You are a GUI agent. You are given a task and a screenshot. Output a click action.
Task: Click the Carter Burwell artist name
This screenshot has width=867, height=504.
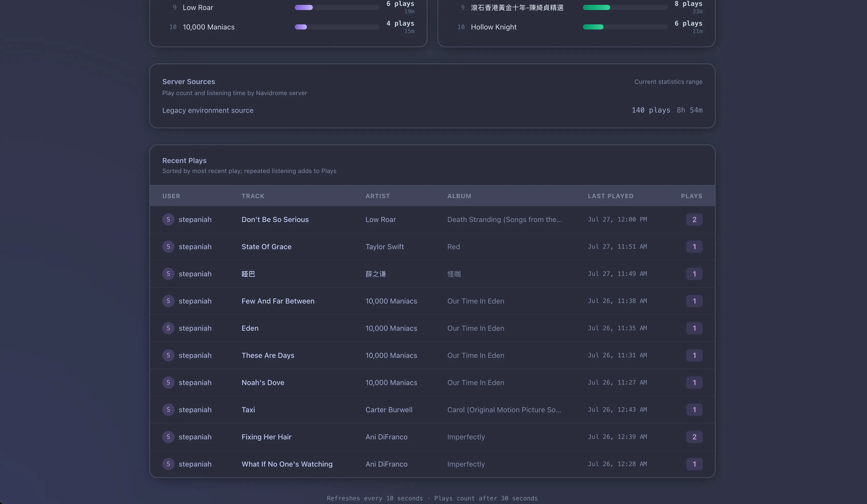tap(389, 410)
